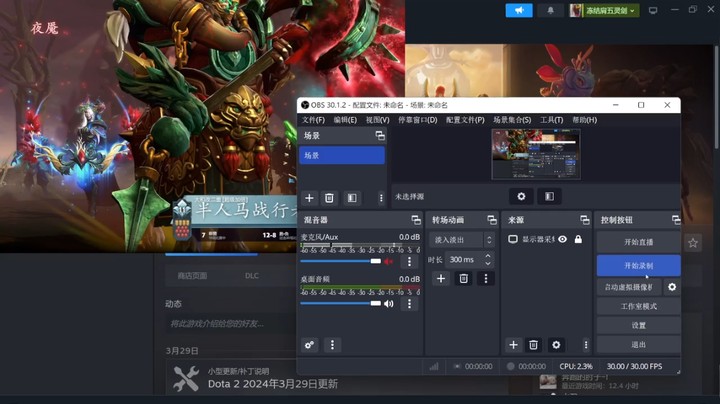Undock the Audio Mixer panel
Viewport: 720px width, 404px height.
tap(416, 220)
